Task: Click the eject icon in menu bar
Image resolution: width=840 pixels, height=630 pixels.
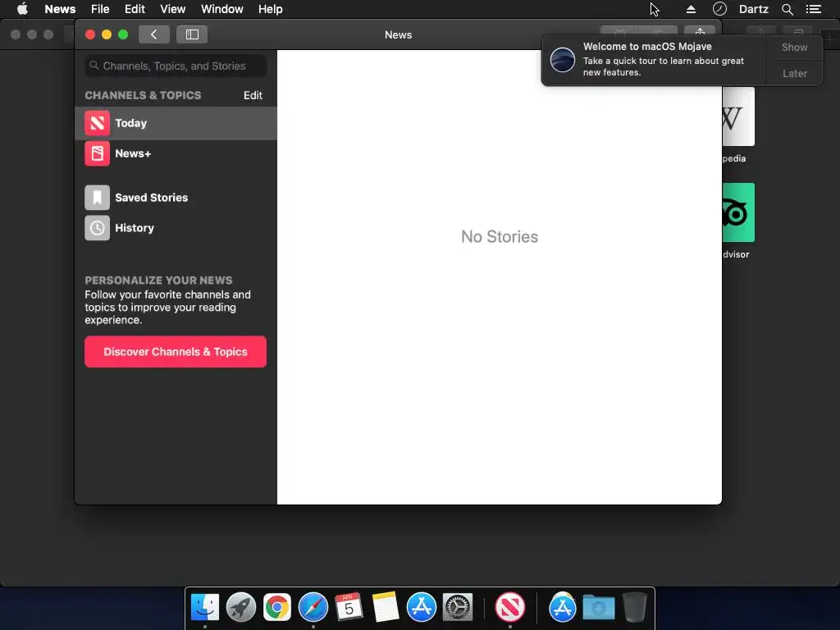Action: [691, 9]
